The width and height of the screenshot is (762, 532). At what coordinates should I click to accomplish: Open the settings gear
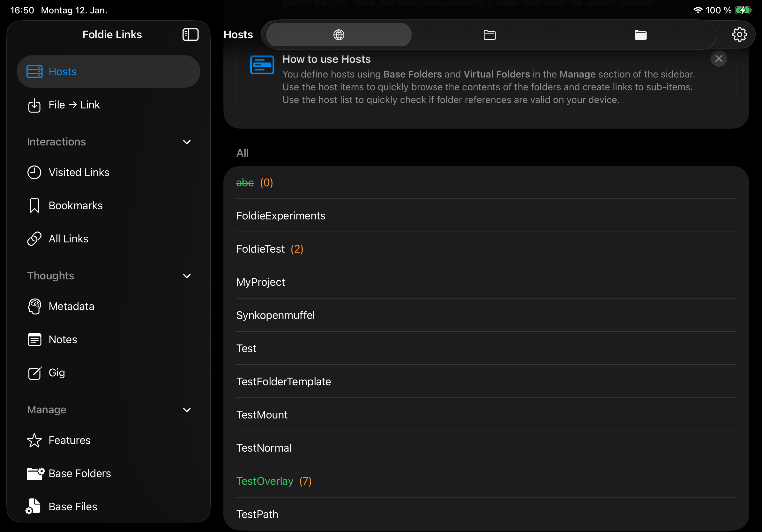739,34
